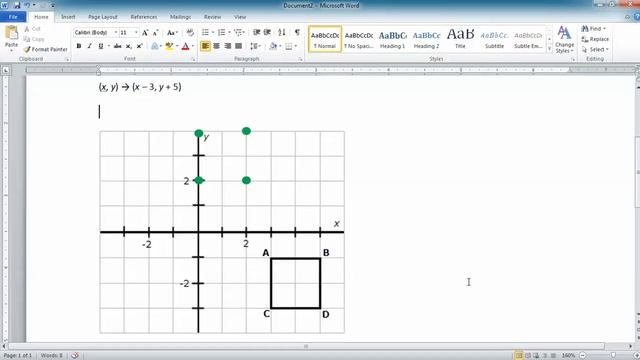Viewport: 640px width, 360px height.
Task: Toggle Show/Hide paragraph marks
Action: [x=297, y=32]
